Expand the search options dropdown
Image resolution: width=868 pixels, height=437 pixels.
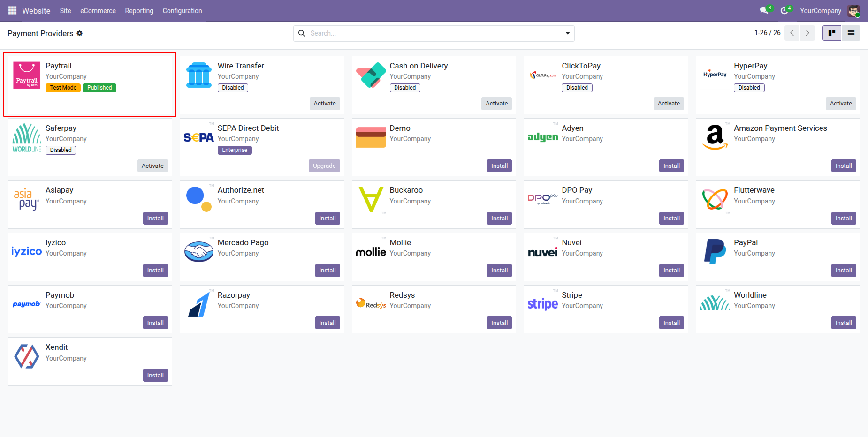(x=568, y=33)
